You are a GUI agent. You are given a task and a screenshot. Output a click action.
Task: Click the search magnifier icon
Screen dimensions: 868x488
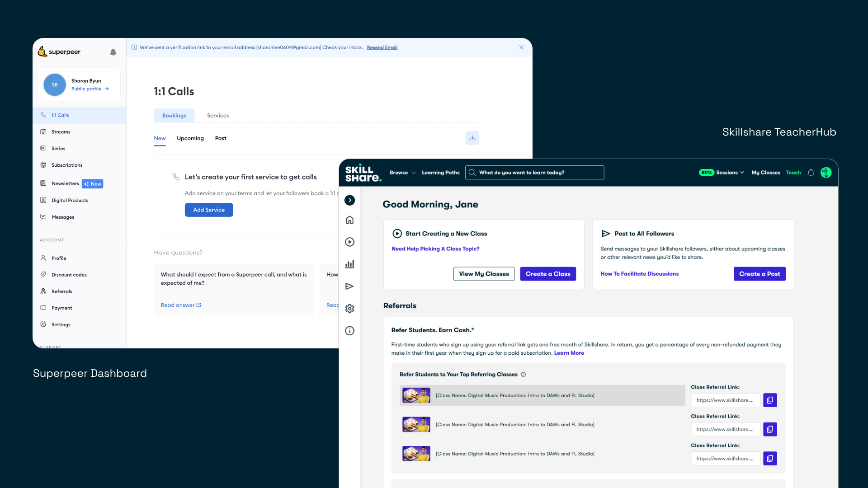(472, 173)
